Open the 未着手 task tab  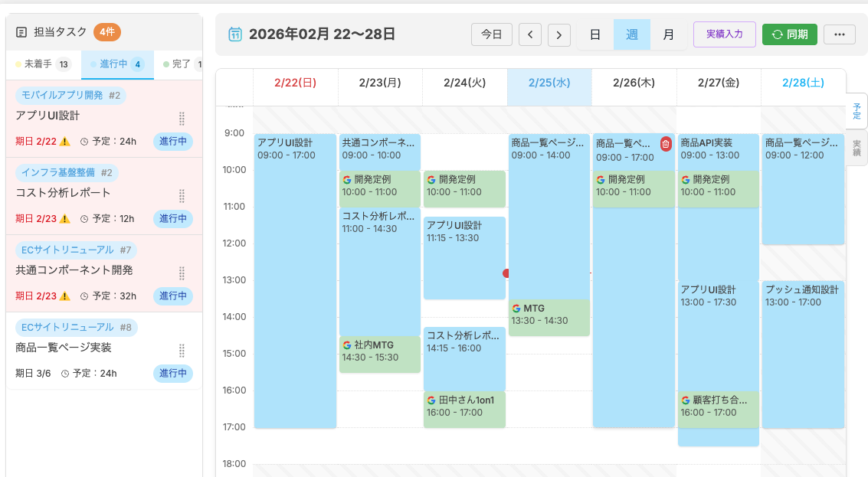pyautogui.click(x=44, y=64)
